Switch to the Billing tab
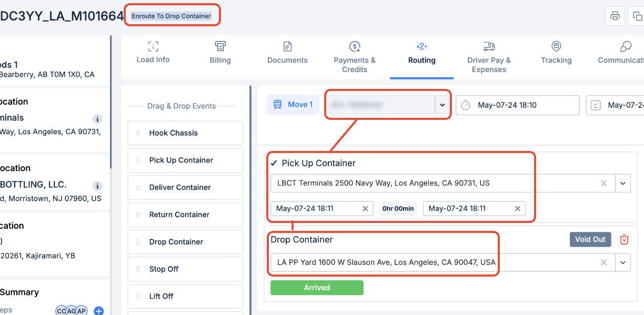The width and height of the screenshot is (644, 315). [x=220, y=53]
